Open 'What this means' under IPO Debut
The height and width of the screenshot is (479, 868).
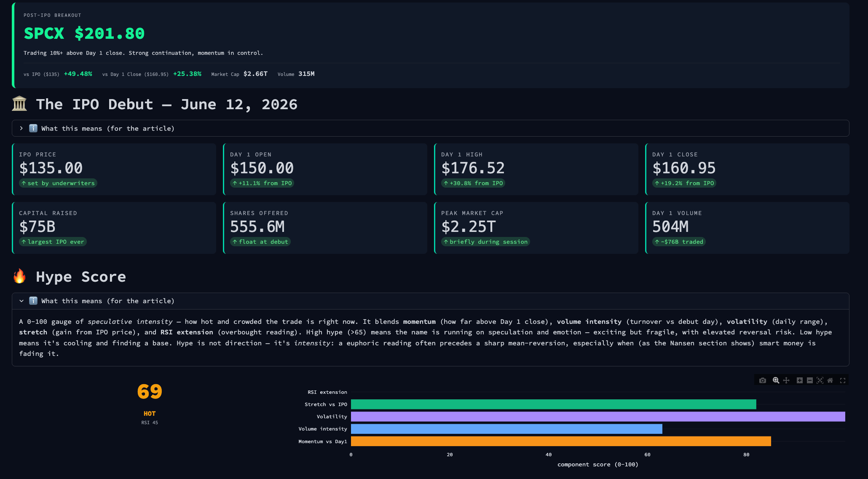tap(430, 128)
